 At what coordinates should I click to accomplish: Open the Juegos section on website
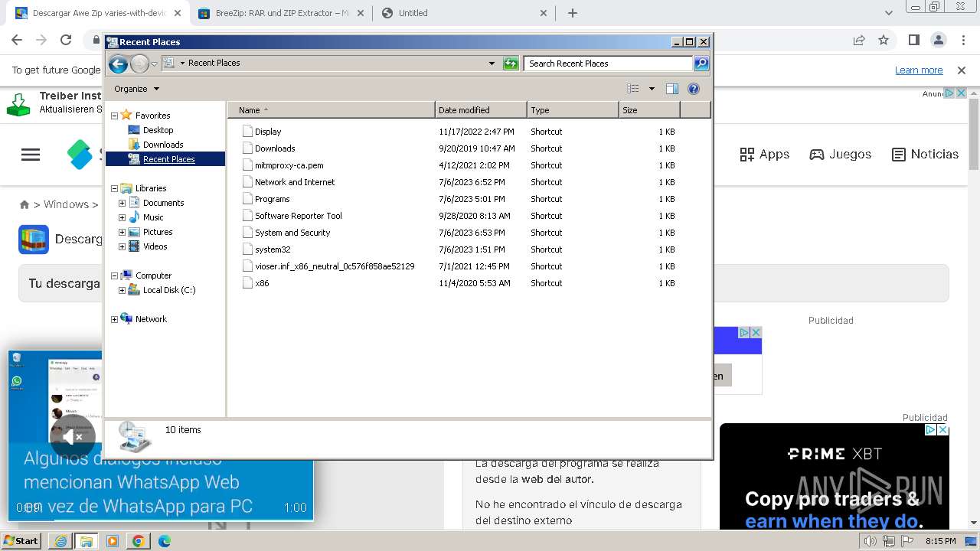(x=841, y=155)
